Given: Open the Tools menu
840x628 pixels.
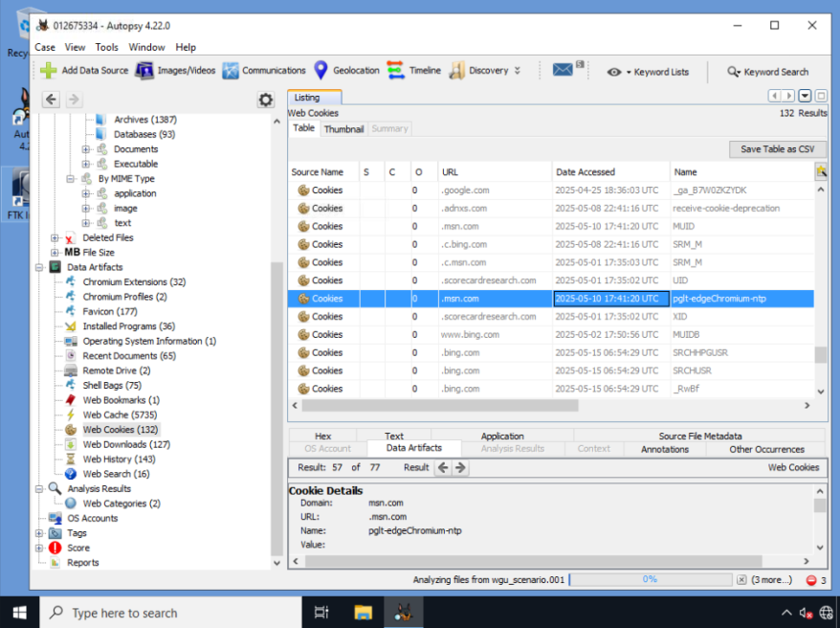Looking at the screenshot, I should click(106, 47).
